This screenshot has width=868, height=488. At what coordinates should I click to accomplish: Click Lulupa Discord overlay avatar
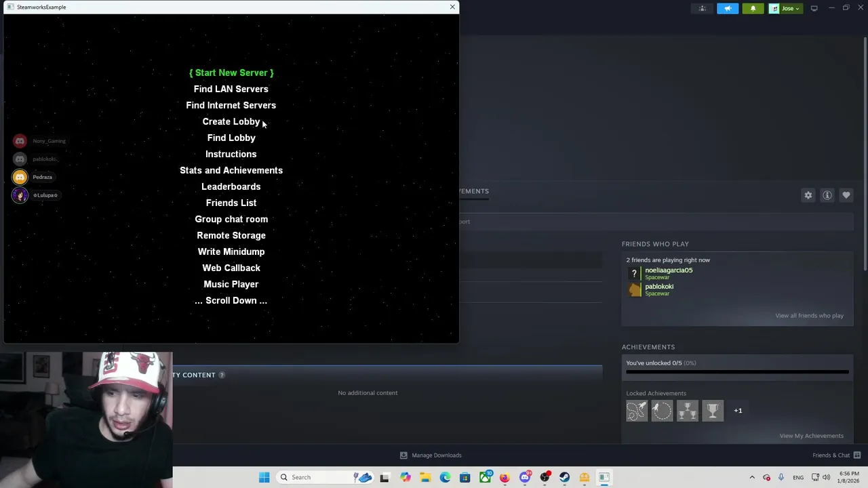click(20, 195)
